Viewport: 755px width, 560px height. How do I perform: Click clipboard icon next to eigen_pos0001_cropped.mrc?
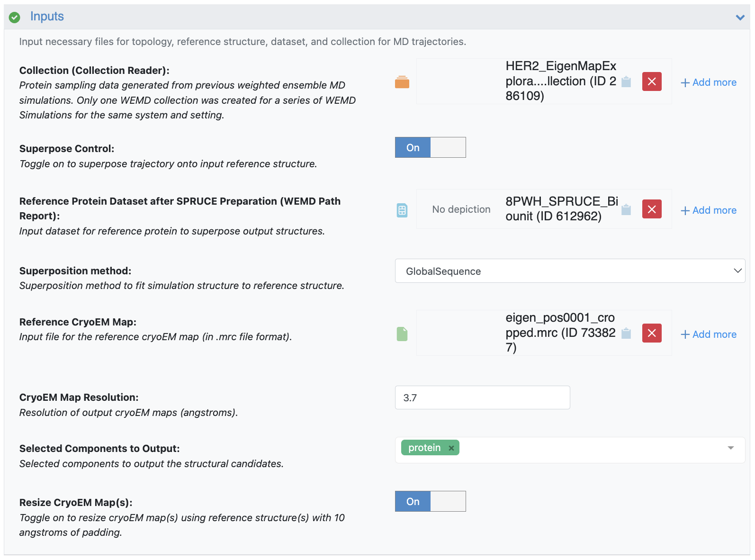point(626,334)
